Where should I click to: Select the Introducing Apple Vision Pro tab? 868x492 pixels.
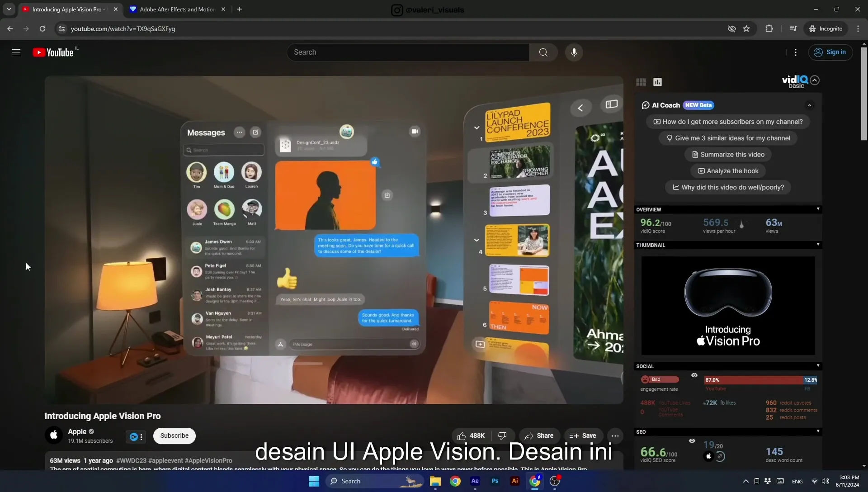[69, 9]
